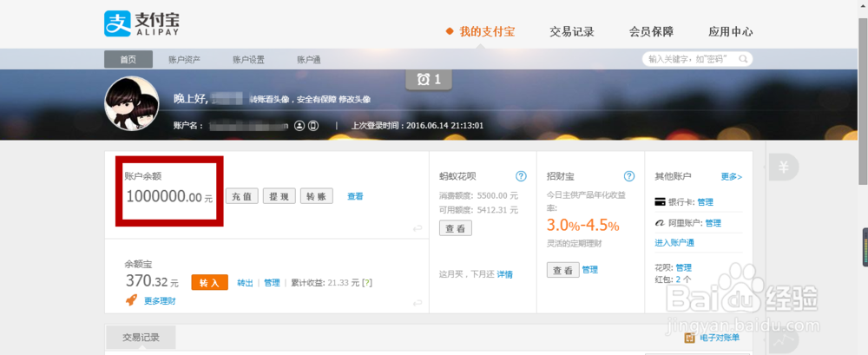Open 交易记录 top menu

coord(572,31)
